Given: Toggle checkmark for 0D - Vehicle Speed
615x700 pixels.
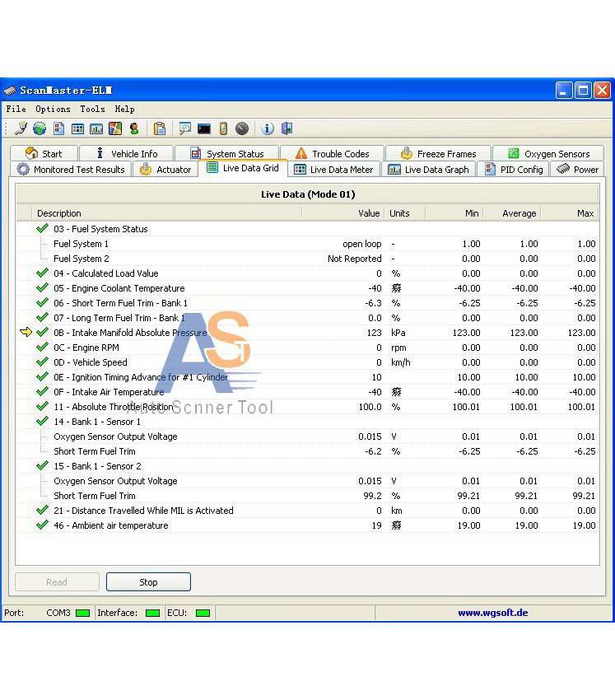Looking at the screenshot, I should pyautogui.click(x=42, y=362).
